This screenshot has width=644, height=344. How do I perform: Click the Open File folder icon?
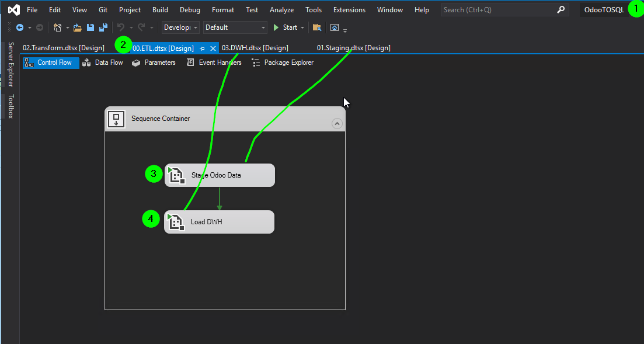(78, 27)
